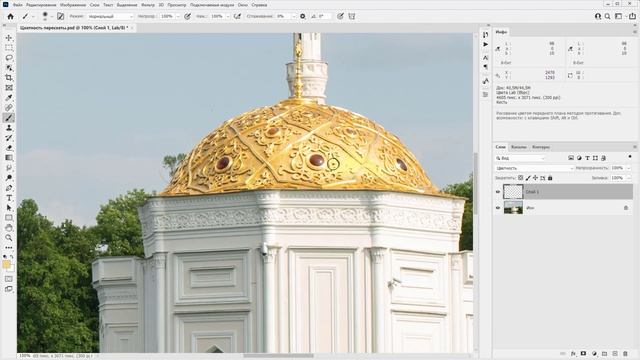The width and height of the screenshot is (640, 360).
Task: Click the Home icon in options bar
Action: coord(10,16)
